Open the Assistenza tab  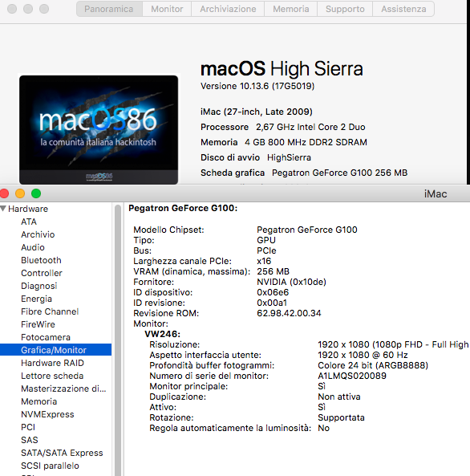point(403,9)
